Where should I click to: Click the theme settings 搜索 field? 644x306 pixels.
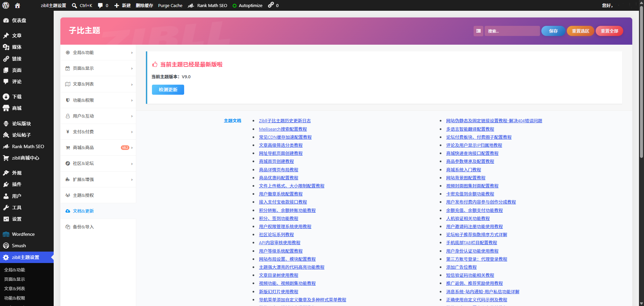coord(512,31)
